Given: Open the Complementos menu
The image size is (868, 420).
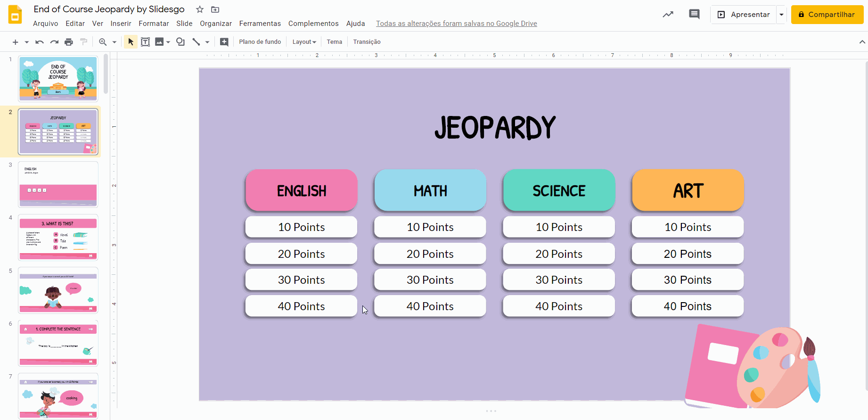Looking at the screenshot, I should coord(313,24).
